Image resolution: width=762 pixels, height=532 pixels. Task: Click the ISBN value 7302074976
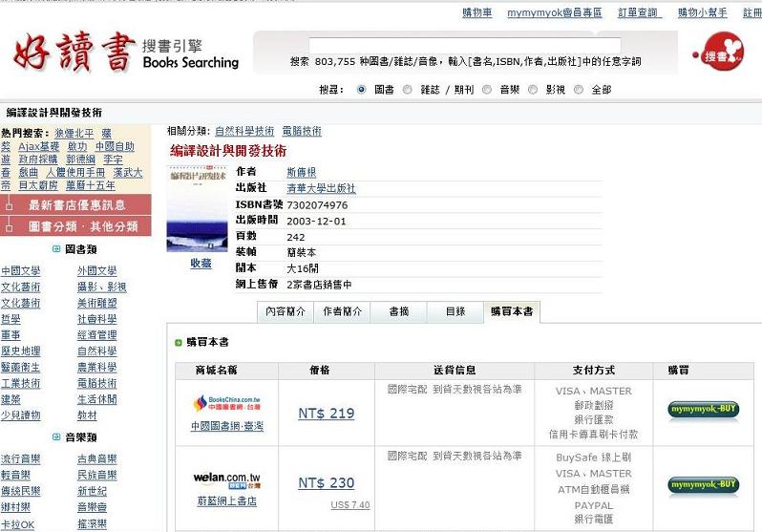pyautogui.click(x=317, y=205)
